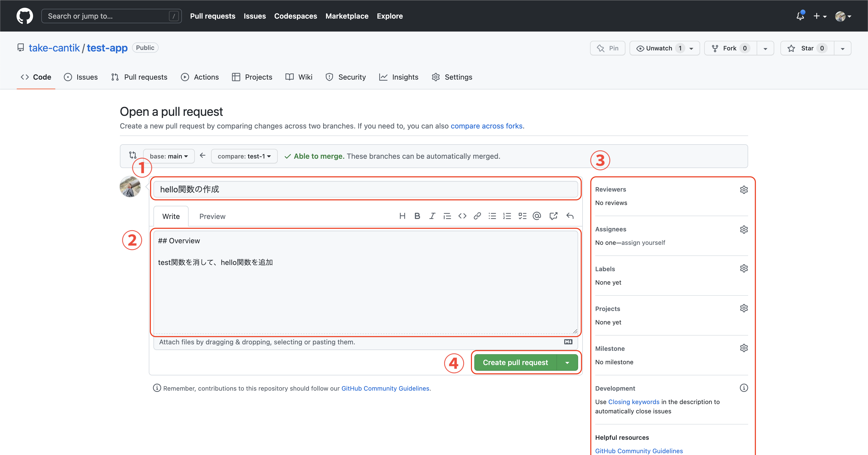Toggle italic formatting in editor toolbar
The height and width of the screenshot is (455, 868).
click(432, 216)
